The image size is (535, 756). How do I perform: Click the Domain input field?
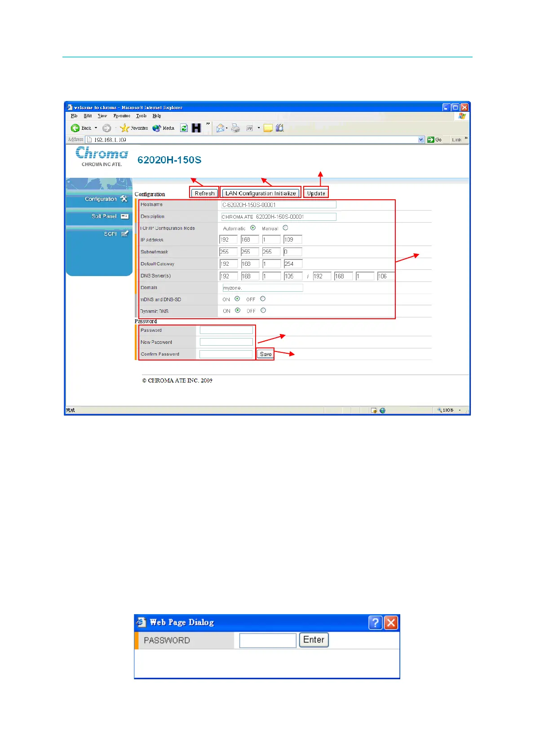click(263, 288)
